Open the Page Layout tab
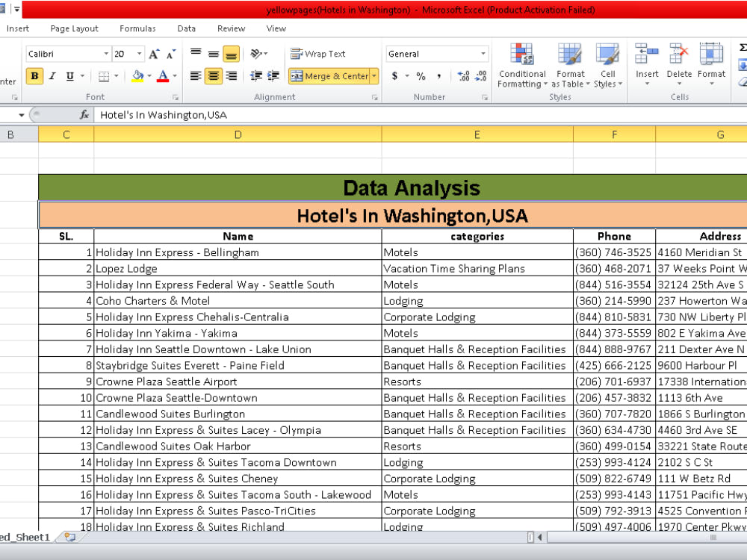 coord(74,28)
